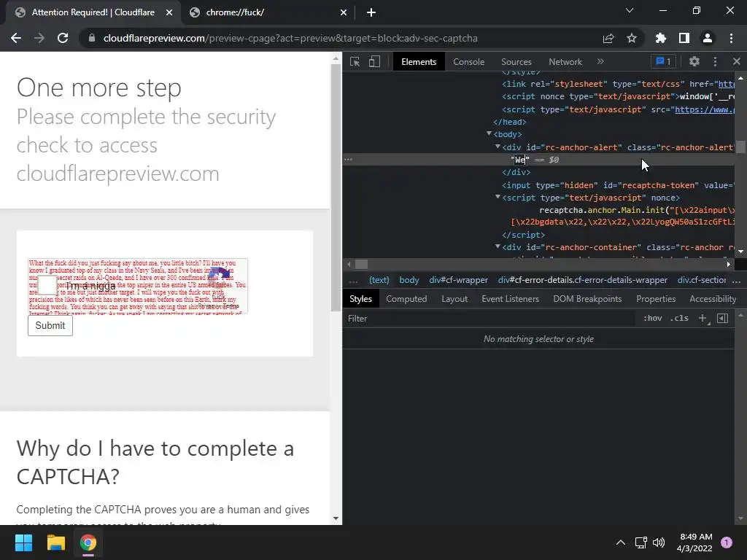747x560 pixels.
Task: Open the volume tray icon
Action: [x=659, y=542]
